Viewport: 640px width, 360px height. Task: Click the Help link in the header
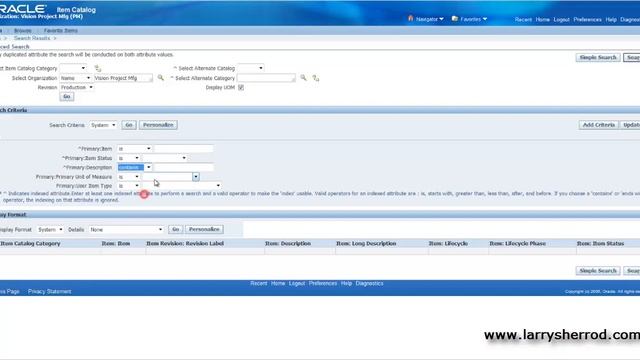click(611, 20)
